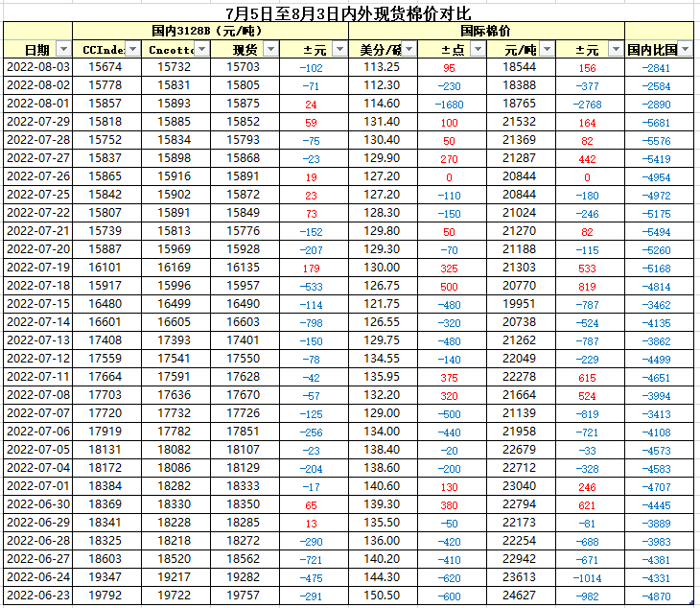Select 元/吨 value 18544

click(520, 67)
